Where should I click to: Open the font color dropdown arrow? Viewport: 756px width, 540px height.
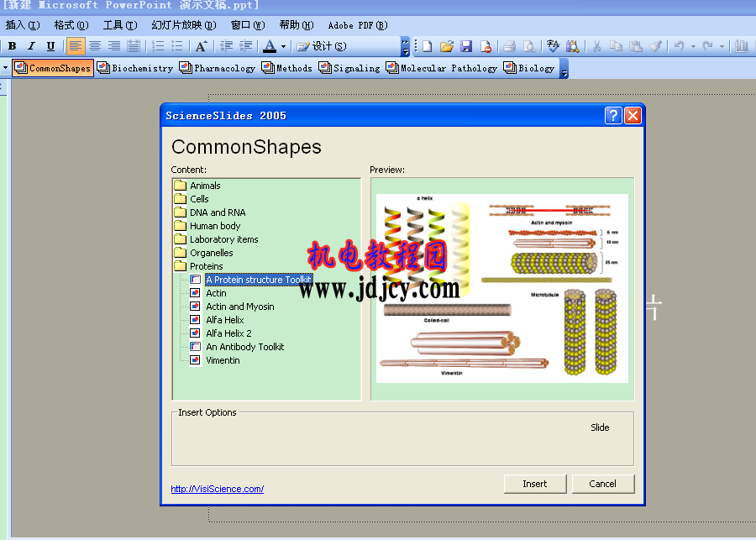tap(284, 47)
